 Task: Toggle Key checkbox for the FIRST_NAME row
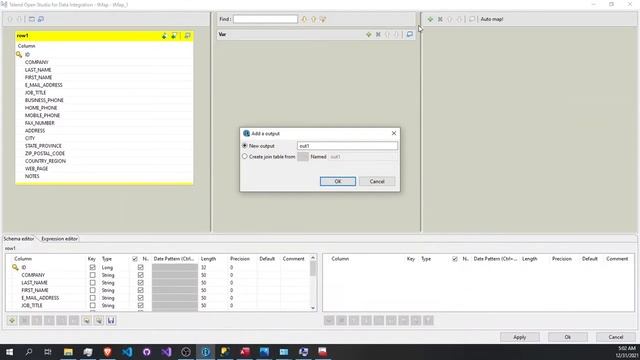[93, 290]
